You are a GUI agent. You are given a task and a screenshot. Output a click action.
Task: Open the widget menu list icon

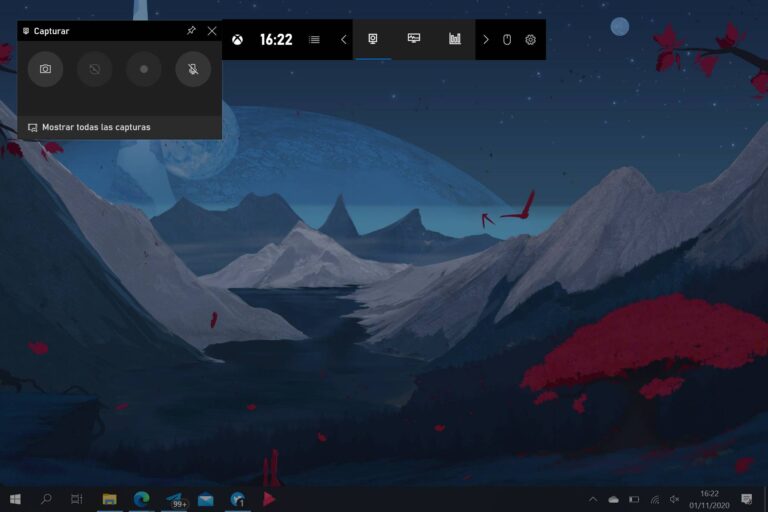coord(314,40)
